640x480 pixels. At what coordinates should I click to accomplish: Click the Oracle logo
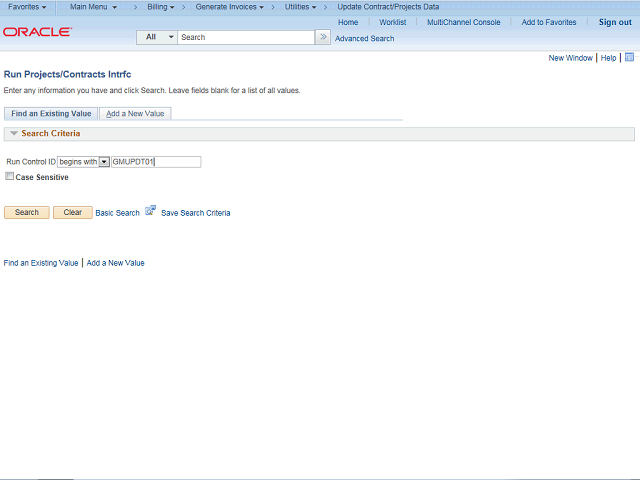[38, 32]
